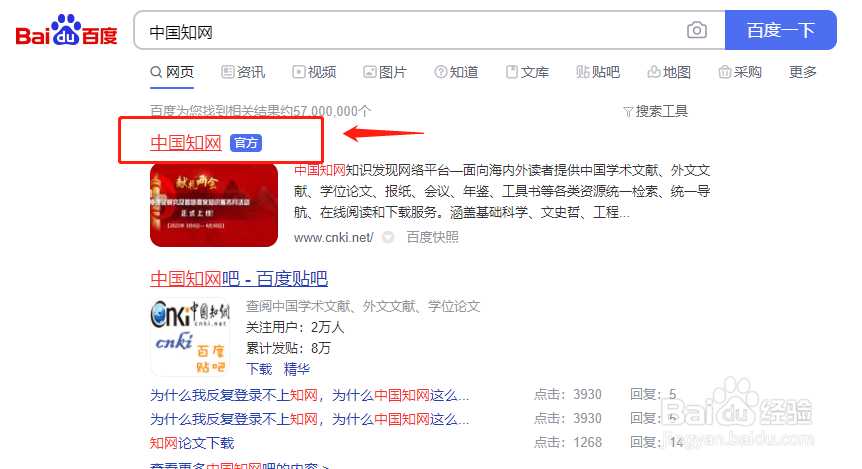Open the 知网论文下载 post
This screenshot has width=862, height=469.
tap(192, 443)
